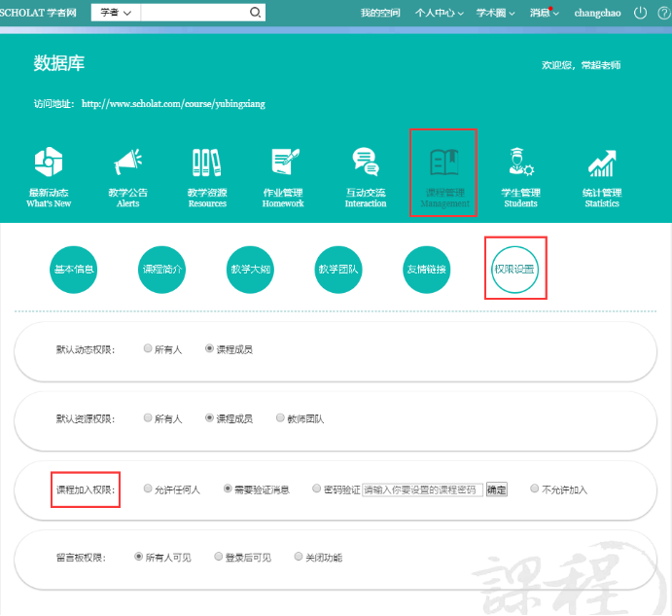This screenshot has width=672, height=616.
Task: Open the Alerts megaphone icon
Action: [127, 163]
